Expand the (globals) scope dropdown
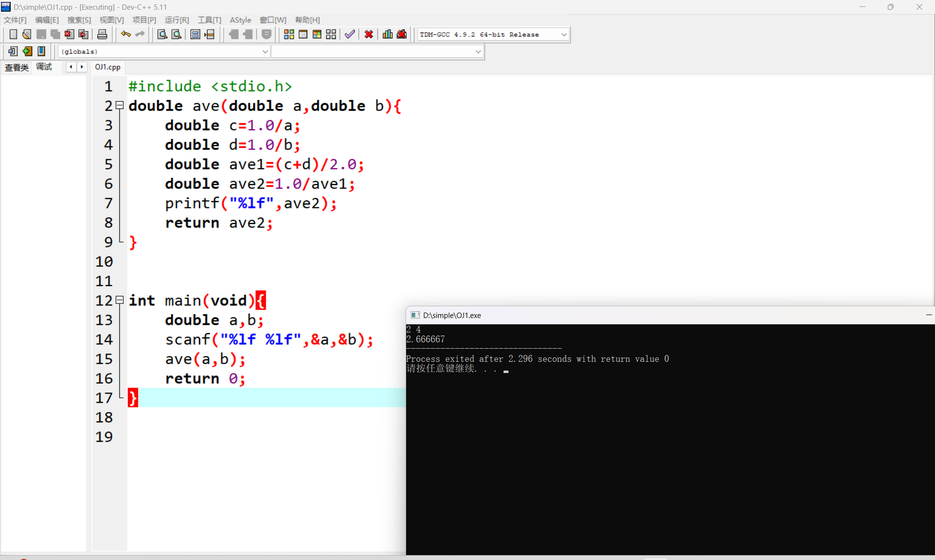 point(265,52)
